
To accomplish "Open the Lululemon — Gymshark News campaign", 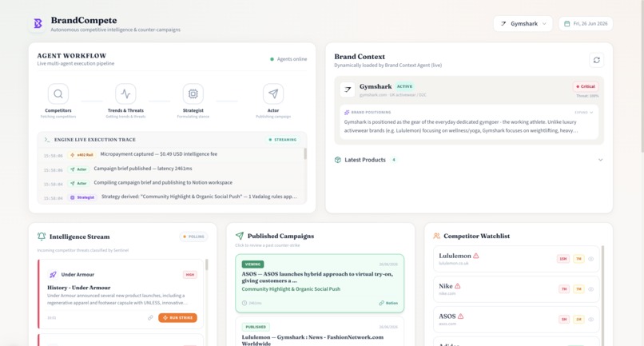I will (320, 332).
